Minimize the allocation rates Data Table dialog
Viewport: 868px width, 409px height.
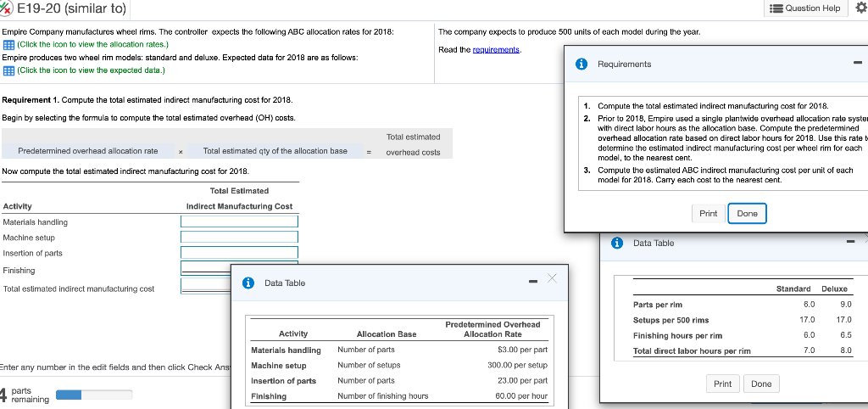pyautogui.click(x=532, y=282)
